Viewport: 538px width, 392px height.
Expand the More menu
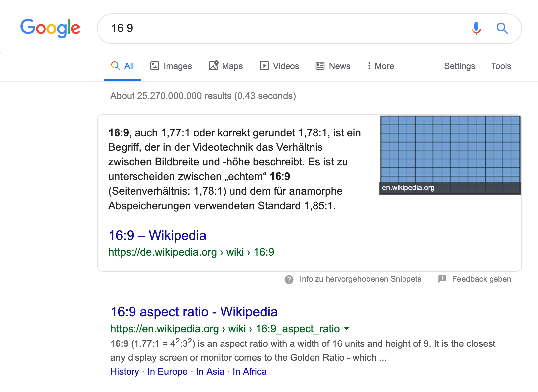(x=381, y=66)
